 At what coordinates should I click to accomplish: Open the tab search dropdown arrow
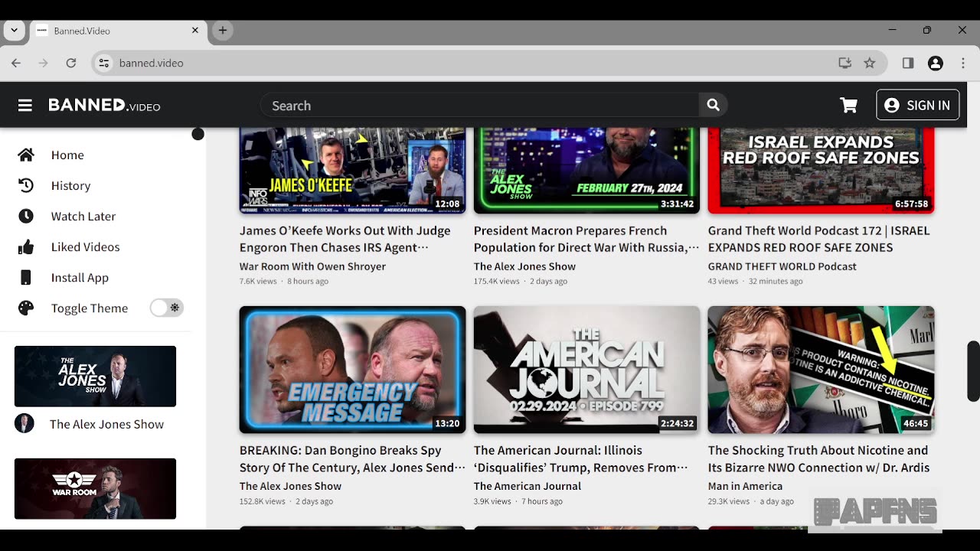point(14,31)
